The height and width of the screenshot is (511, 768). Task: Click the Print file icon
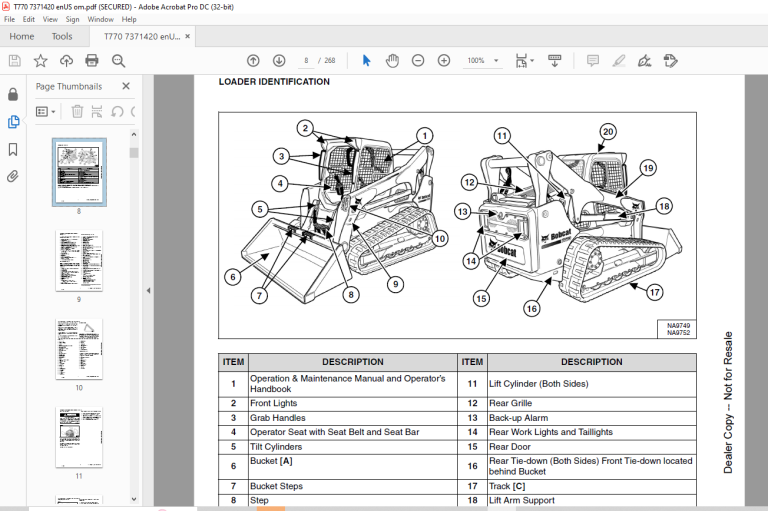[x=92, y=61]
